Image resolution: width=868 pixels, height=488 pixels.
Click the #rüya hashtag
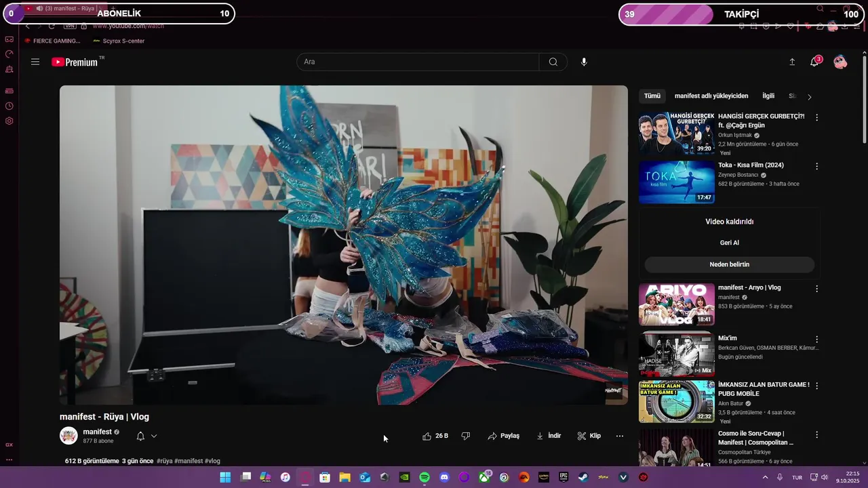point(164,461)
